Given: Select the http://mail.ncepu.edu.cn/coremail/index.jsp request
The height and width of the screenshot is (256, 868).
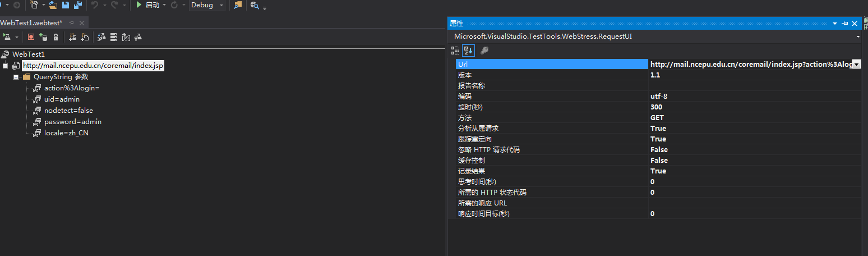Looking at the screenshot, I should click(93, 65).
